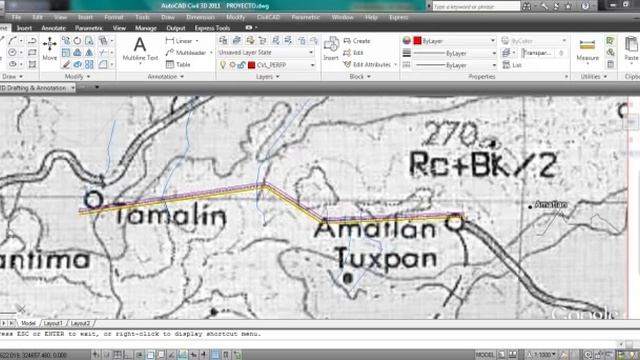Click the Arc tool in Draw panel

coord(12,41)
